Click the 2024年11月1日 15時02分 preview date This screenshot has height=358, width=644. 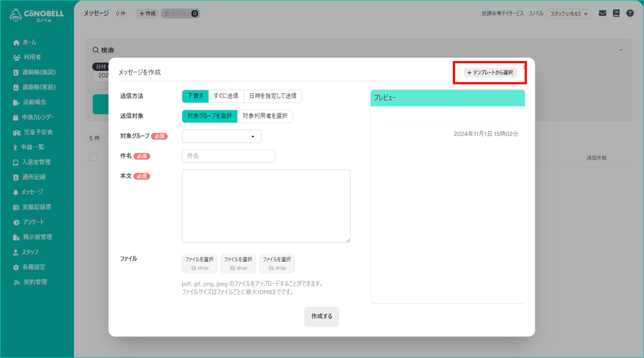pos(486,134)
